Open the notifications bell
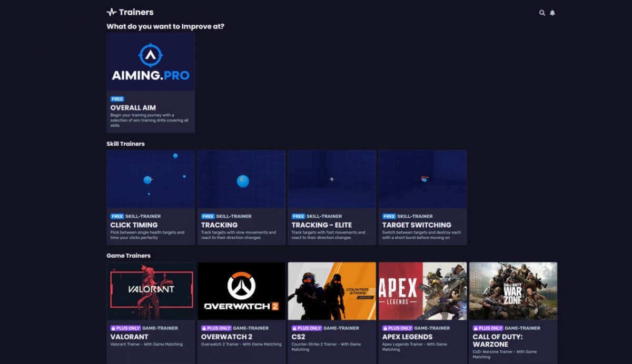 pos(552,13)
